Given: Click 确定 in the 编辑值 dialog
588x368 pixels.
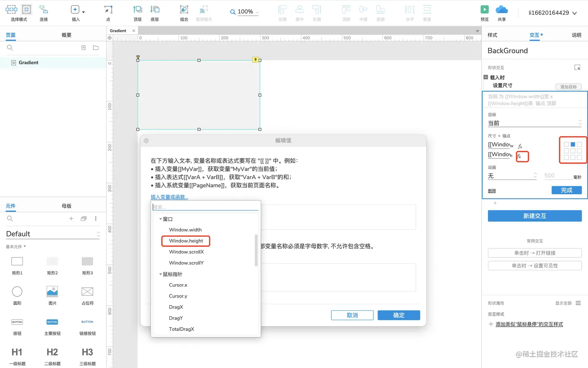Looking at the screenshot, I should click(x=399, y=315).
